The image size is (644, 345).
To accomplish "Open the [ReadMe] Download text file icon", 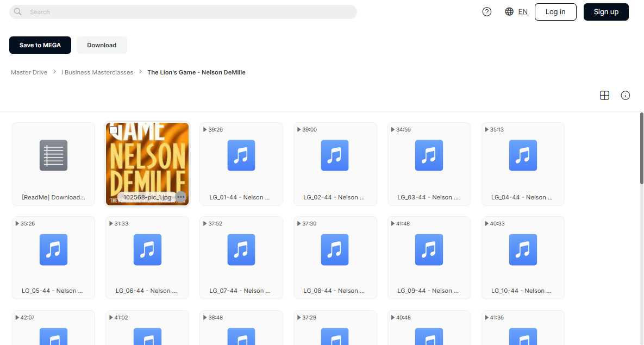I will 53,155.
